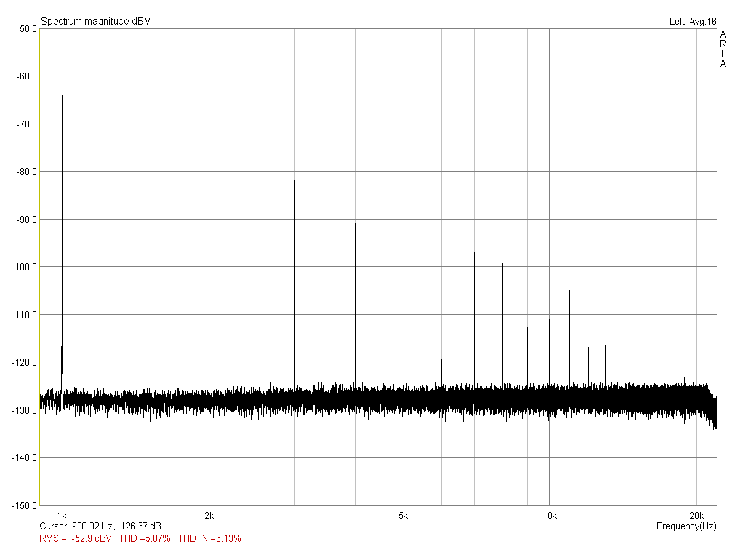Click the yellow cursor line at left edge
Viewport: 756px width, 544px height.
[x=40, y=266]
